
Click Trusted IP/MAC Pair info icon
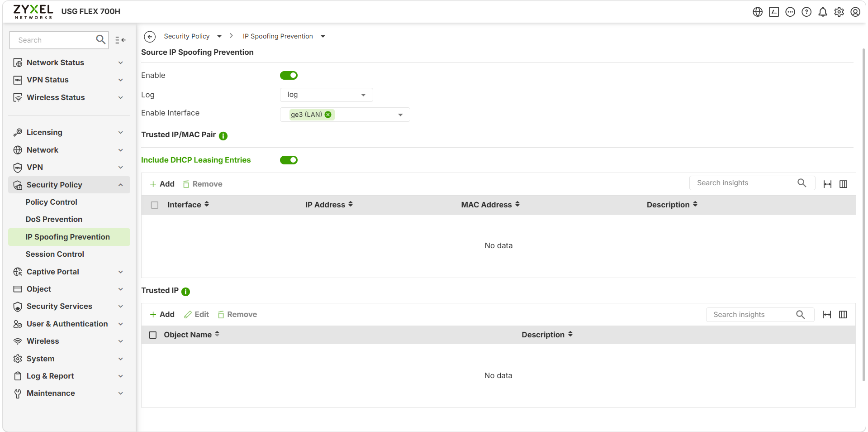(223, 136)
